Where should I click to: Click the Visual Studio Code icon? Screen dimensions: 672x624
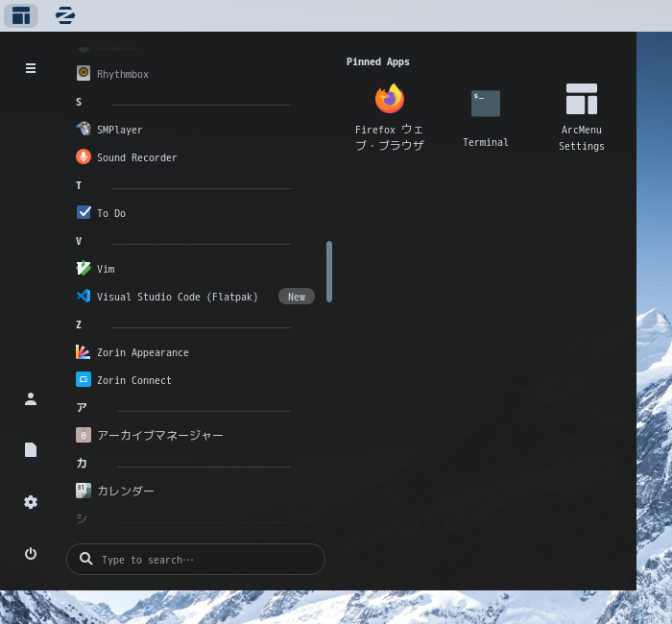click(84, 296)
